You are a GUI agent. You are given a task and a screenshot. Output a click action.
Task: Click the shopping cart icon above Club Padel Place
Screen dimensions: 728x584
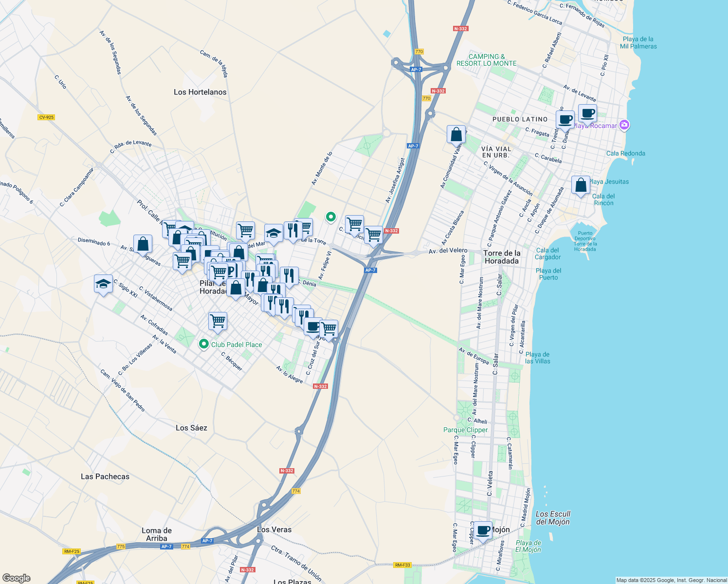218,321
